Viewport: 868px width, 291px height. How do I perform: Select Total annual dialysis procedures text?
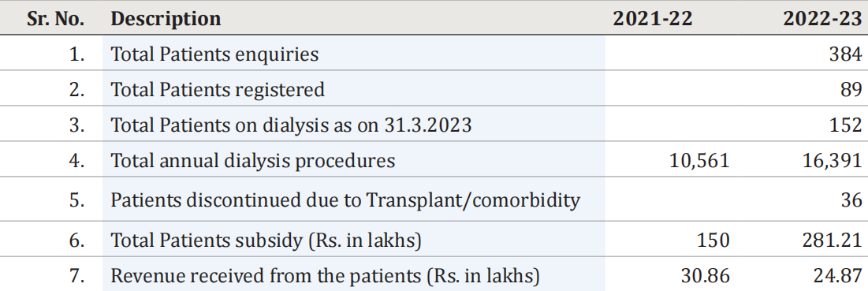click(x=253, y=160)
